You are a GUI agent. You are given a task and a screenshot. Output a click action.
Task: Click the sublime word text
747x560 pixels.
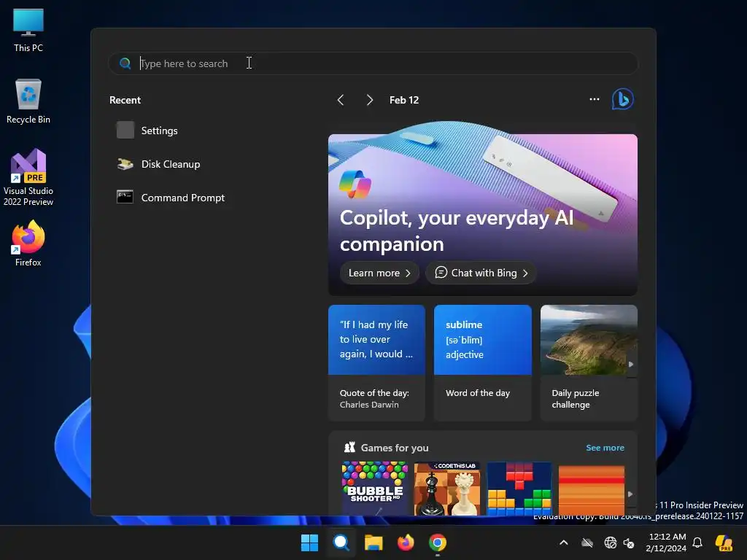464,324
